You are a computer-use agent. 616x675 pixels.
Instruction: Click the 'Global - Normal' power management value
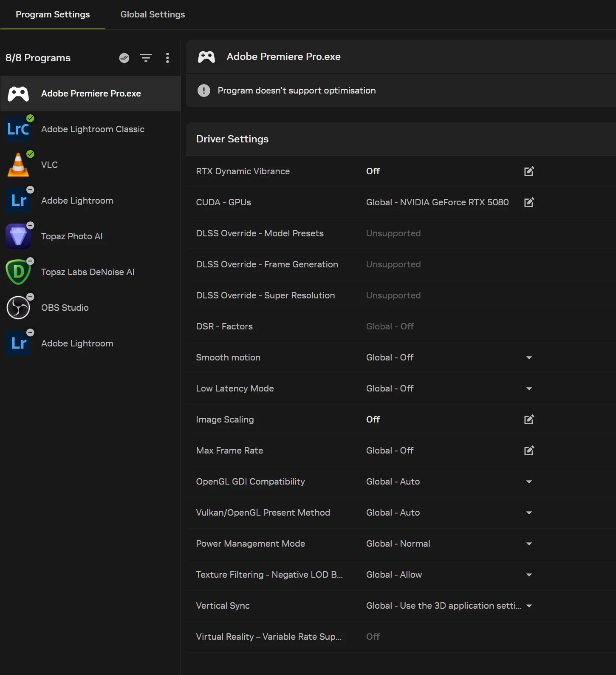coord(398,544)
